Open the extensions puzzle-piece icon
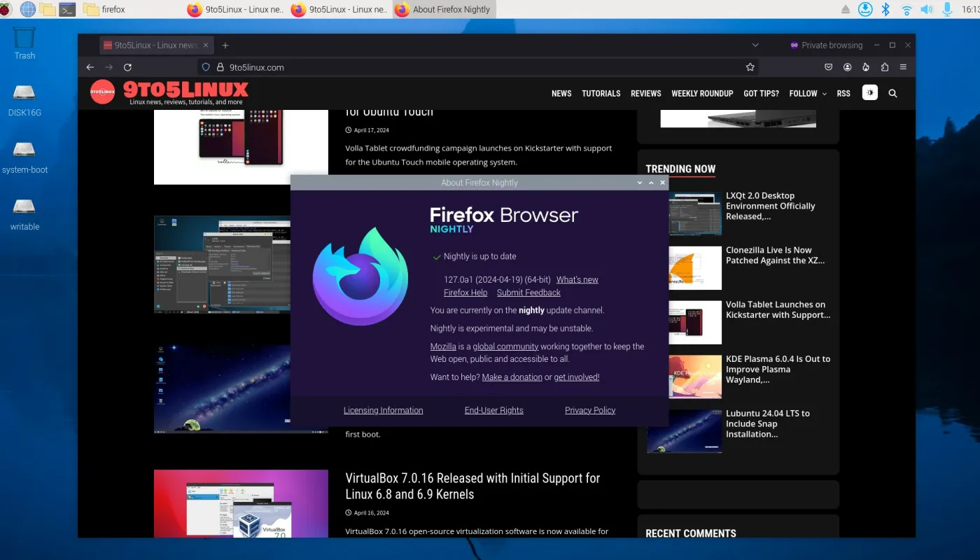980x560 pixels. point(885,66)
